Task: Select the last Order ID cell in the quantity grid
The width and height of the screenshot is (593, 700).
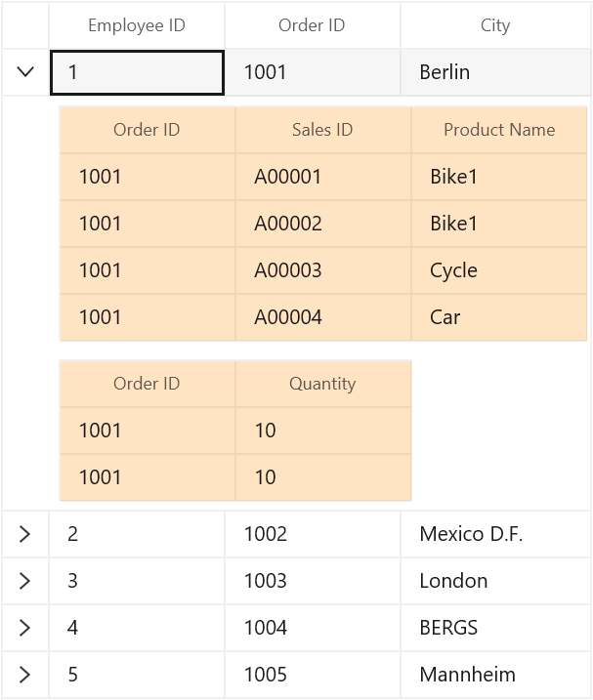Action: pyautogui.click(x=147, y=477)
